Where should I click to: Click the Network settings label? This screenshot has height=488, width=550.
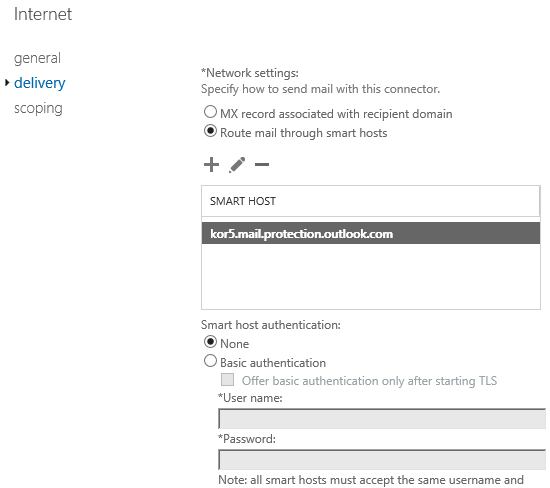[250, 73]
